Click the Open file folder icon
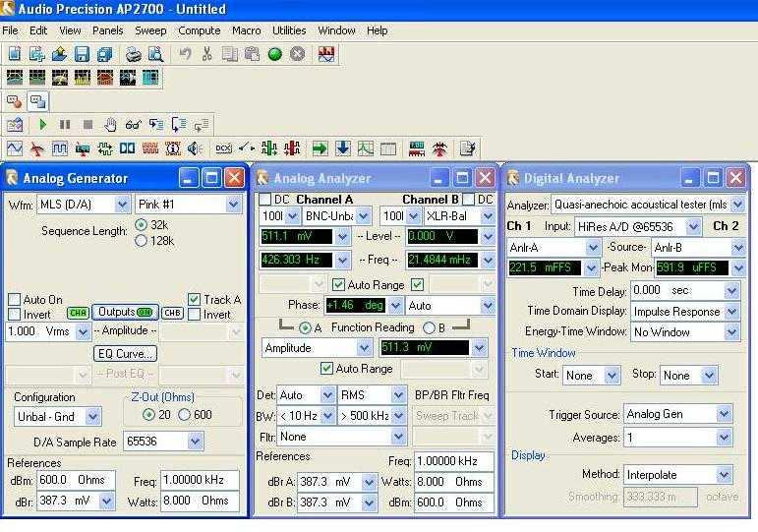The image size is (758, 532). (59, 54)
